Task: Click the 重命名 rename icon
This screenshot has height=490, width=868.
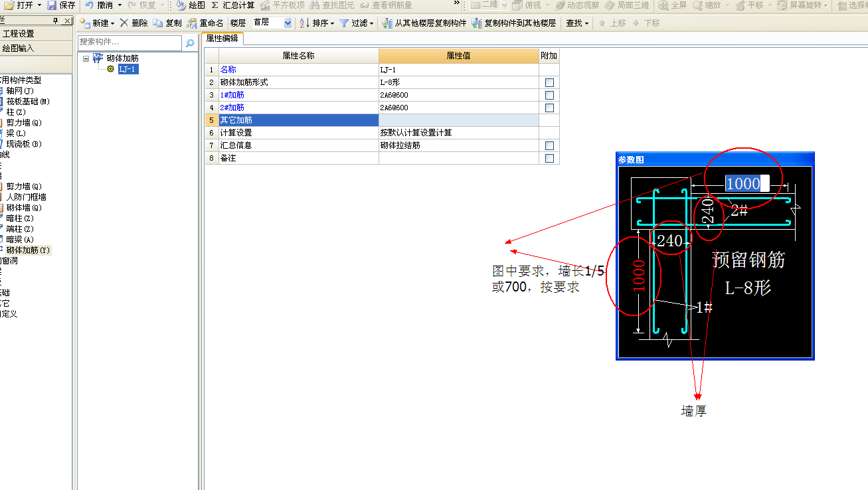Action: click(192, 23)
